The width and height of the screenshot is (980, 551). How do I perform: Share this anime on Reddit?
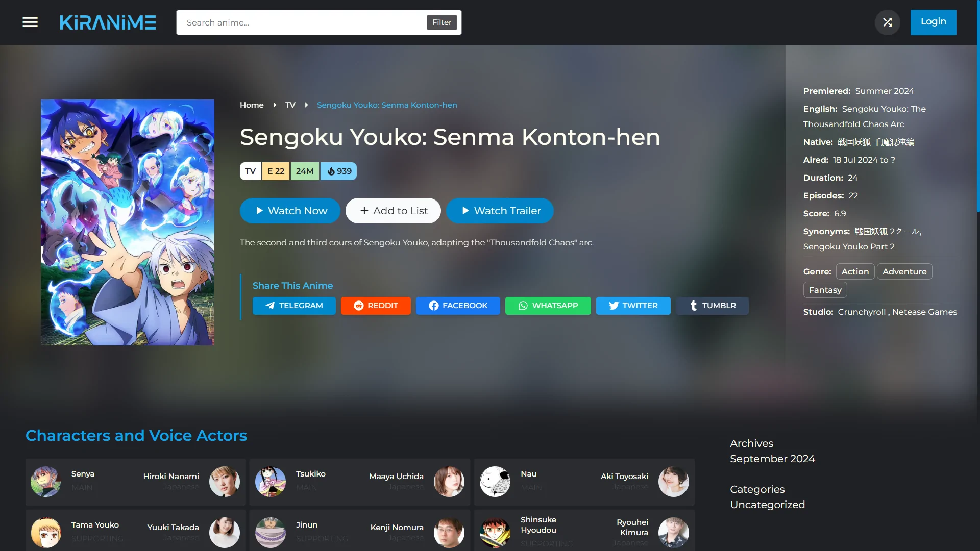[376, 306]
